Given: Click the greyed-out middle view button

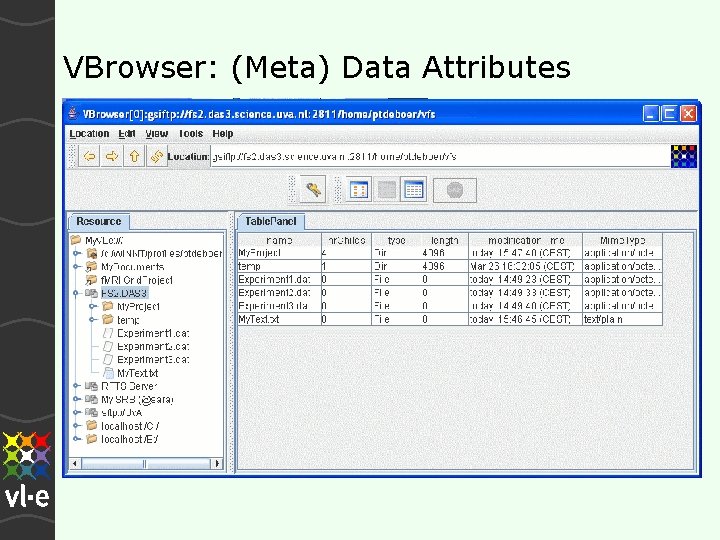Looking at the screenshot, I should click(x=386, y=190).
